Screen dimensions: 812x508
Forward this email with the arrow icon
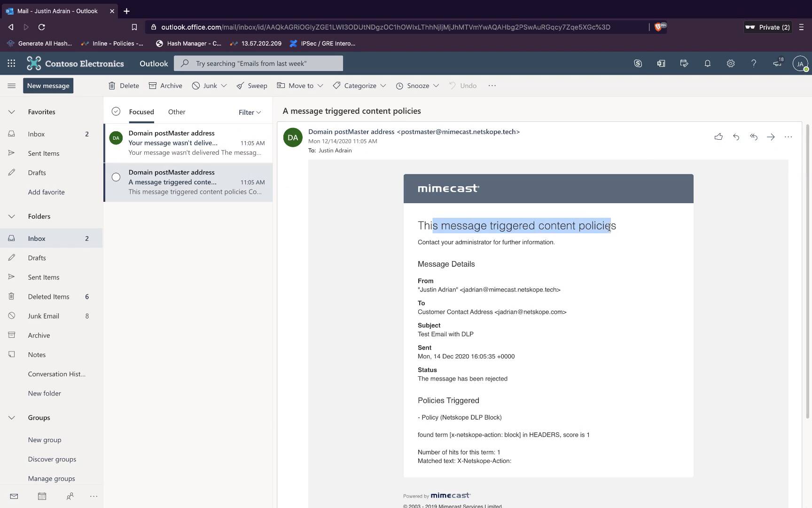(771, 137)
